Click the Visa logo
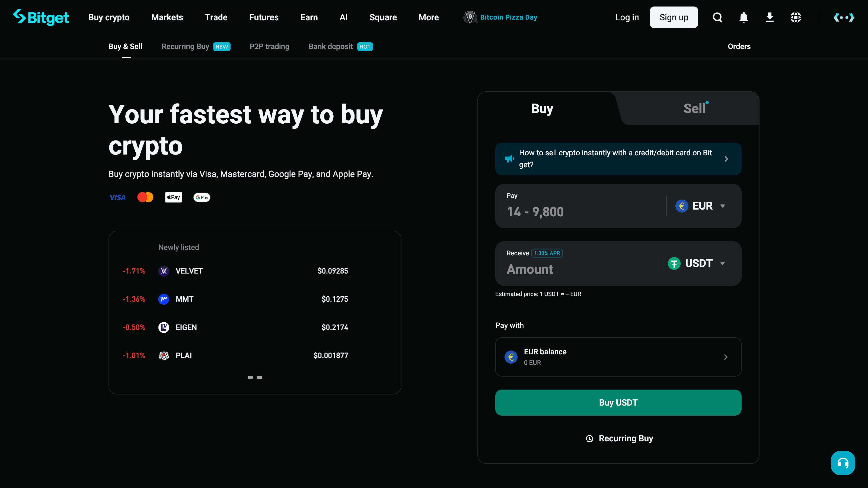The width and height of the screenshot is (868, 488). click(x=118, y=197)
